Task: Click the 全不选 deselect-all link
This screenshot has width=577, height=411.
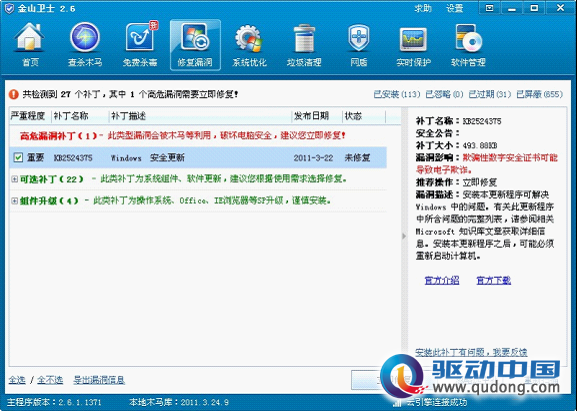Action: click(x=50, y=380)
